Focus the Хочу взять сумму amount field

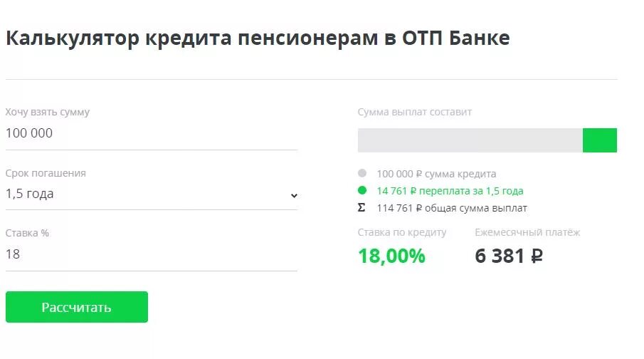point(149,133)
